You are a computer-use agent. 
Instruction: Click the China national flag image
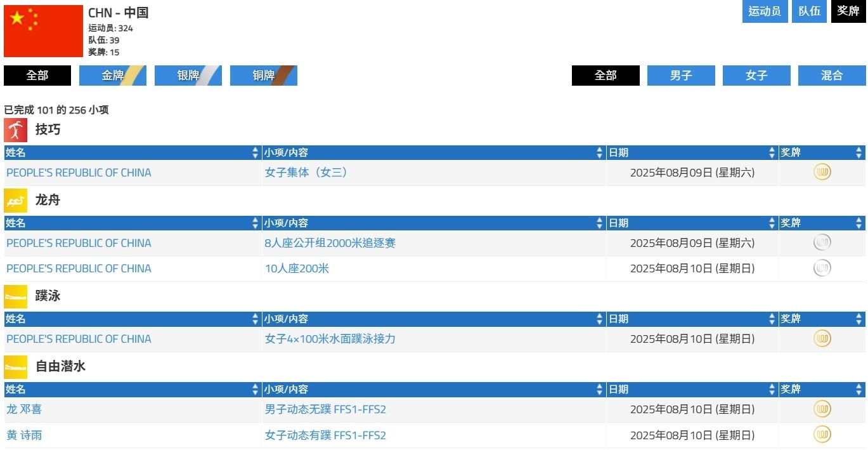point(43,31)
